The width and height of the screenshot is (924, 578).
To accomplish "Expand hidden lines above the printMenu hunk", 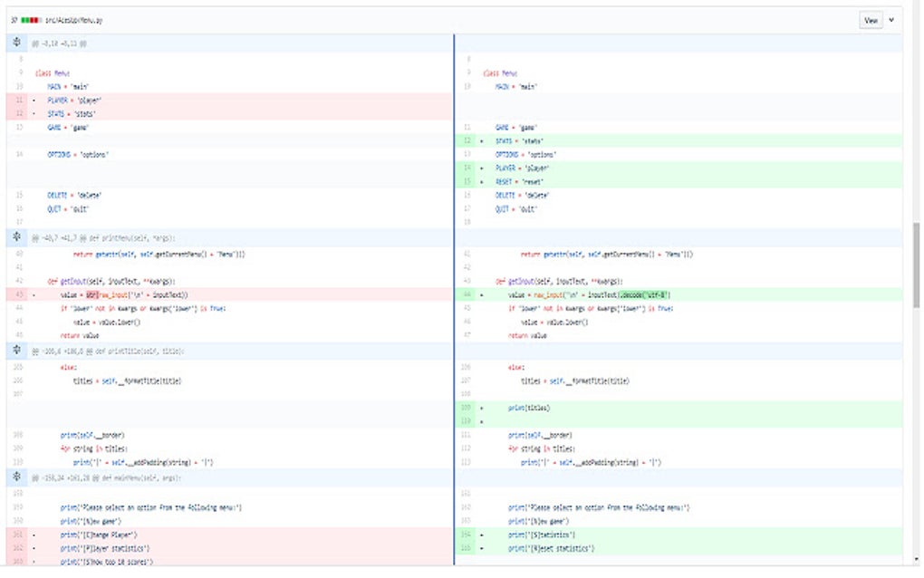I will click(x=18, y=238).
